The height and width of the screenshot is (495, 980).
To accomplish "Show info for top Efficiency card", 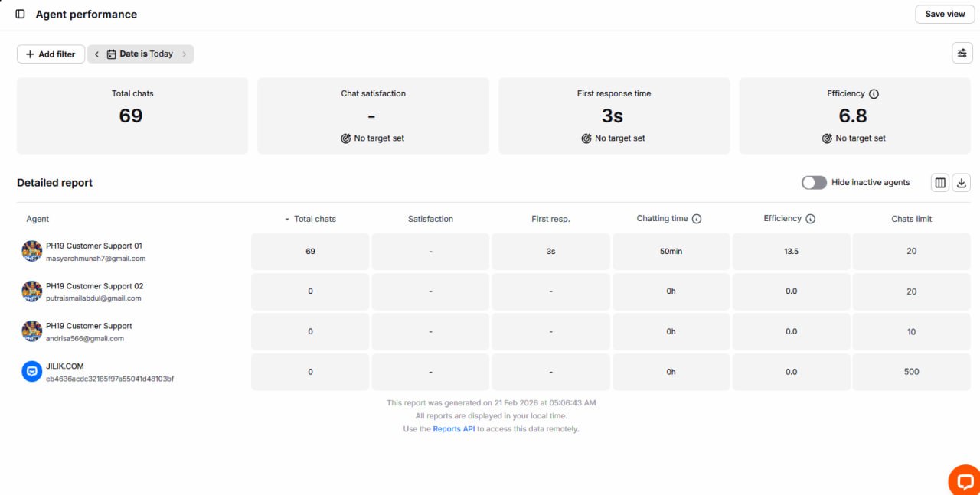I will point(874,94).
